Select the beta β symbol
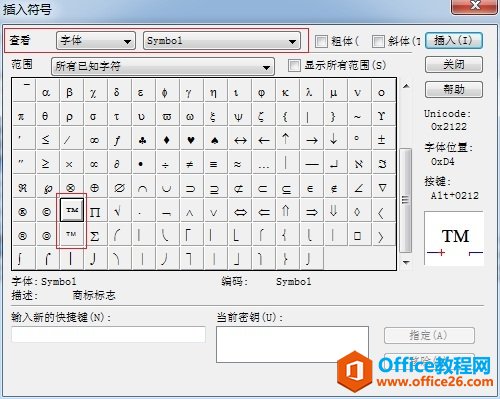Screen dimensions: 500x399 71,91
